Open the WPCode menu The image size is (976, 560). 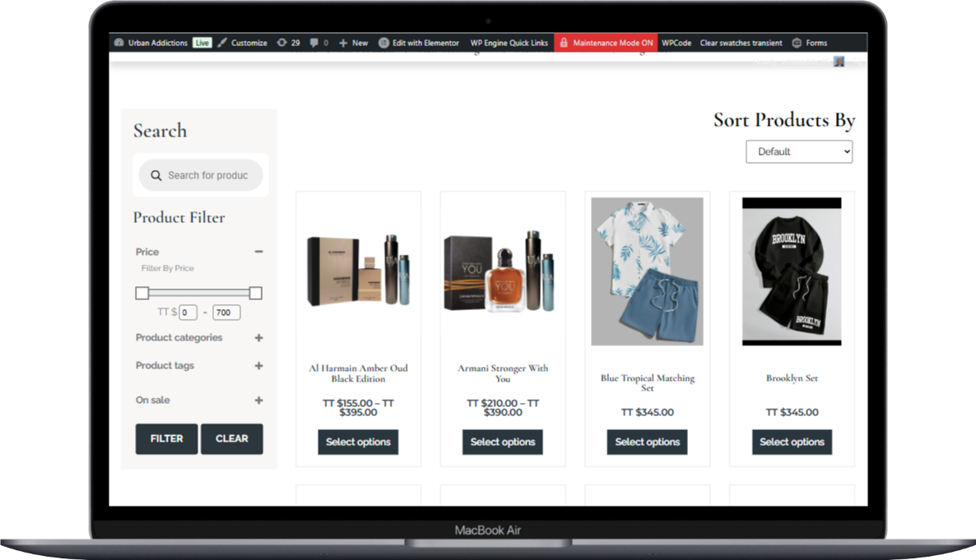[676, 43]
